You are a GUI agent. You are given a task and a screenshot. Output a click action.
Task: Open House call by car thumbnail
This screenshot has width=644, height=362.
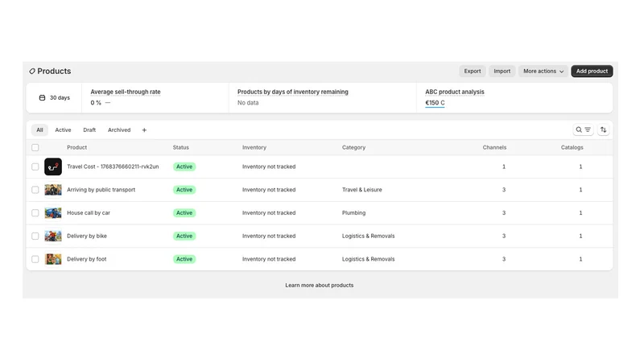click(53, 213)
